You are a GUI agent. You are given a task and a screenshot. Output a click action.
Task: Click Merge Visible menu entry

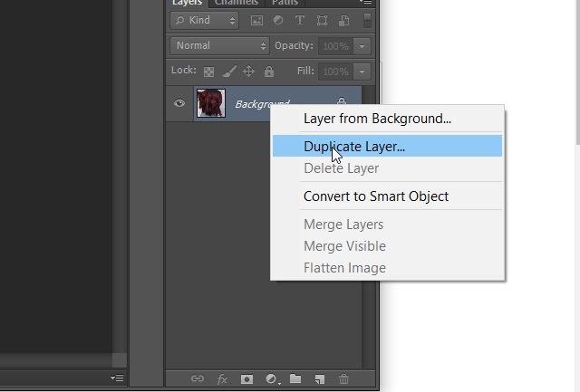pos(387,246)
